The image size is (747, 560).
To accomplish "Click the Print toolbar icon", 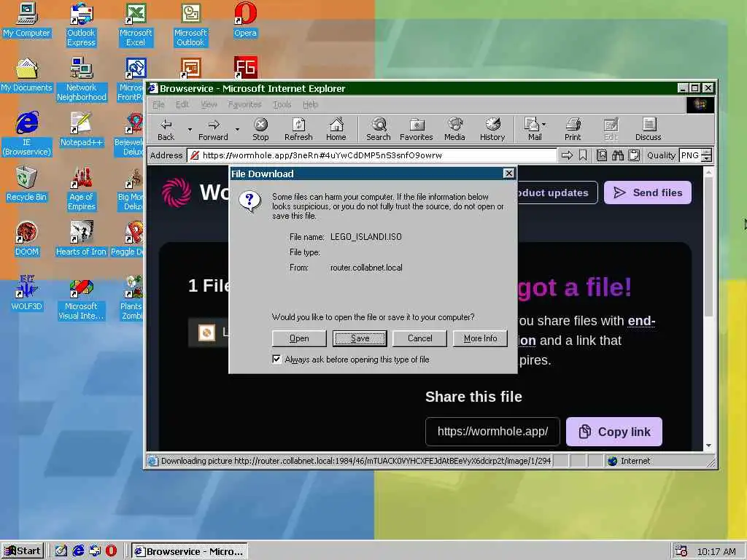I will click(x=573, y=130).
